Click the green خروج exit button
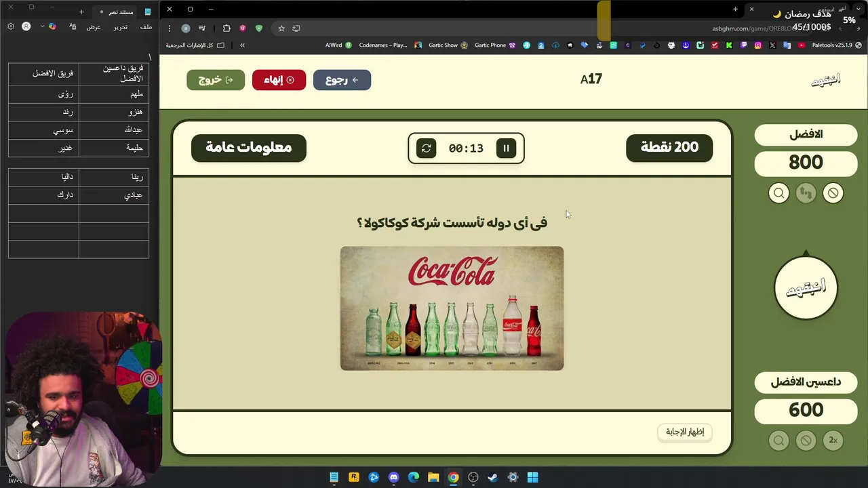 [x=216, y=80]
